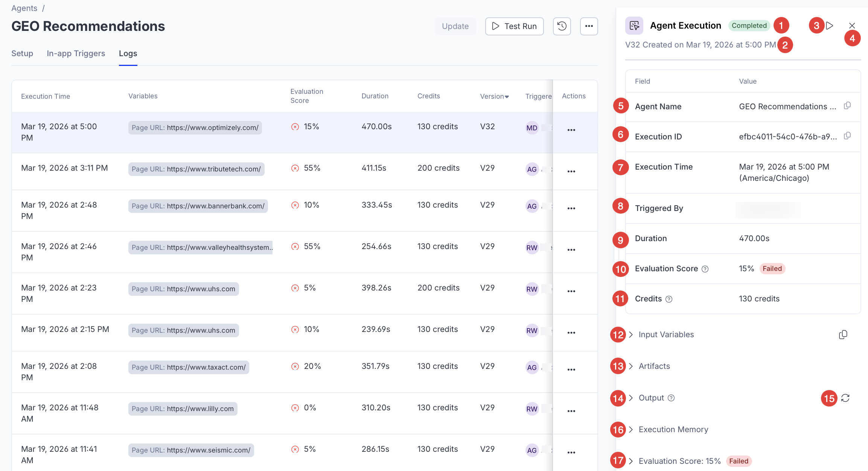This screenshot has width=868, height=471.
Task: Copy the Agent Name value
Action: 847,106
